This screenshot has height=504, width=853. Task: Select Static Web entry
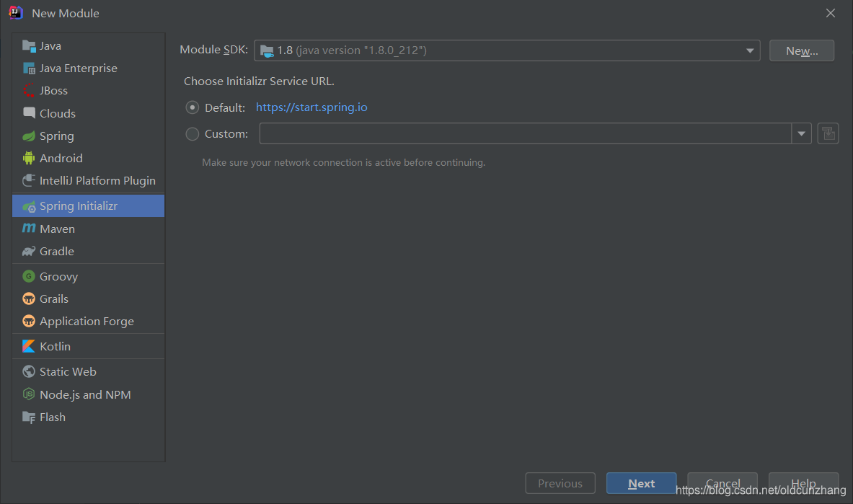click(x=88, y=371)
